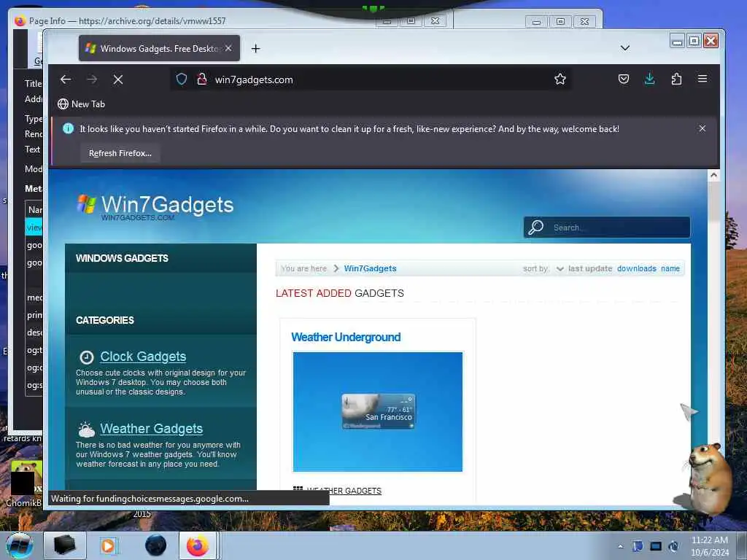The height and width of the screenshot is (560, 747).
Task: Dismiss the Firefox refresh notification bar
Action: coord(703,128)
